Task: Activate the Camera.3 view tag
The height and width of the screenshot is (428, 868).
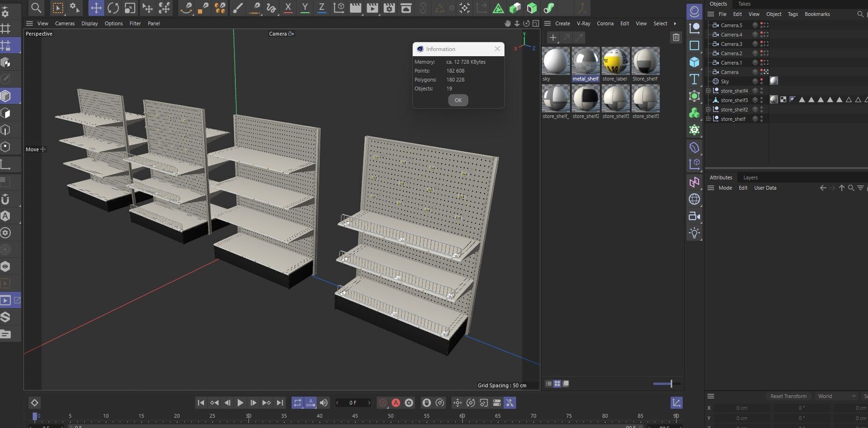Action: [x=766, y=44]
